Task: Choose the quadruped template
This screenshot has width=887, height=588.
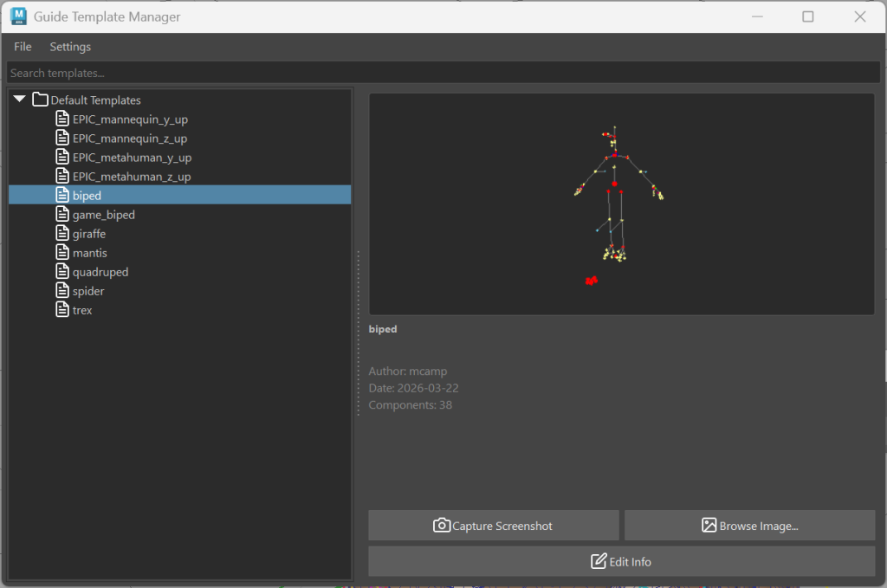Action: (100, 272)
